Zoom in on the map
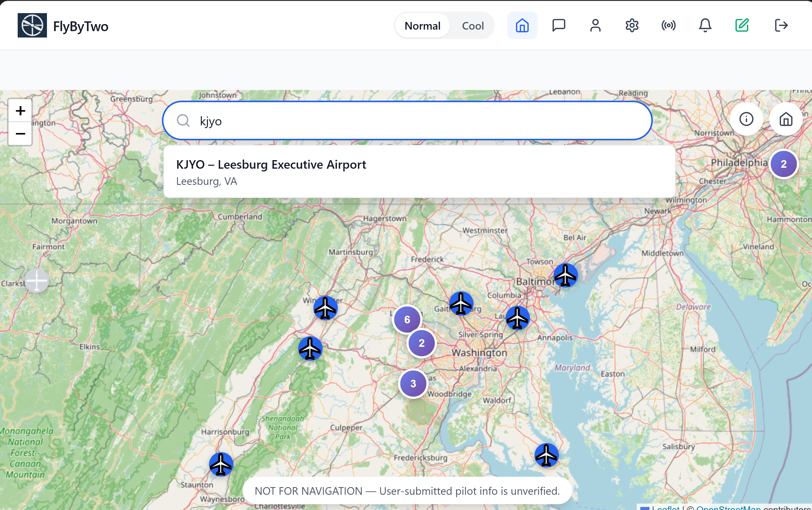Screen dimensions: 812x510 coord(20,111)
